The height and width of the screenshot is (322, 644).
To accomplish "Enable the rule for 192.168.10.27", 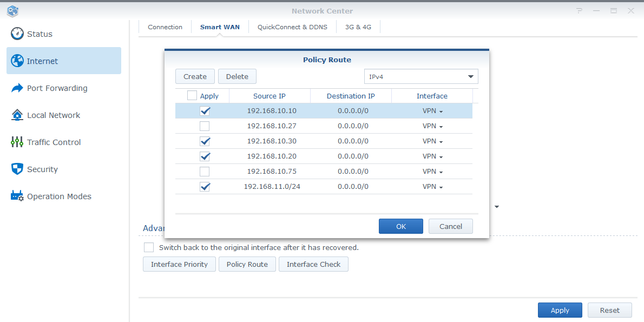I will [x=205, y=126].
